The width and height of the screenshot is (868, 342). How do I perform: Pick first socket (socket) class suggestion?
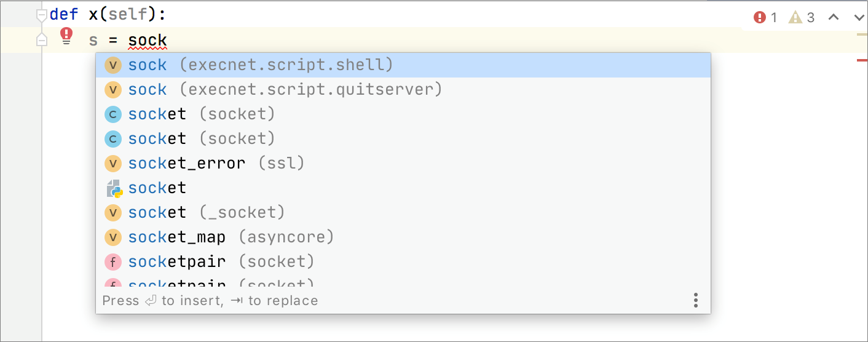pos(201,114)
